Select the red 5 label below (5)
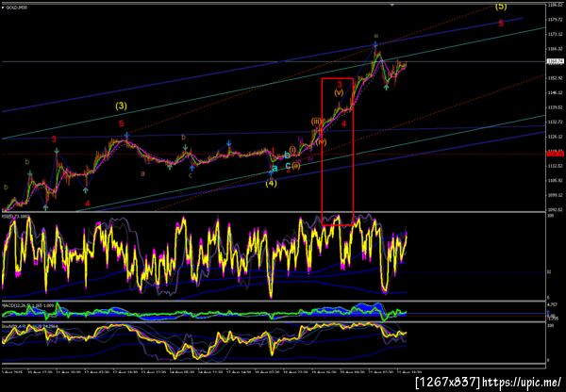 coord(501,24)
